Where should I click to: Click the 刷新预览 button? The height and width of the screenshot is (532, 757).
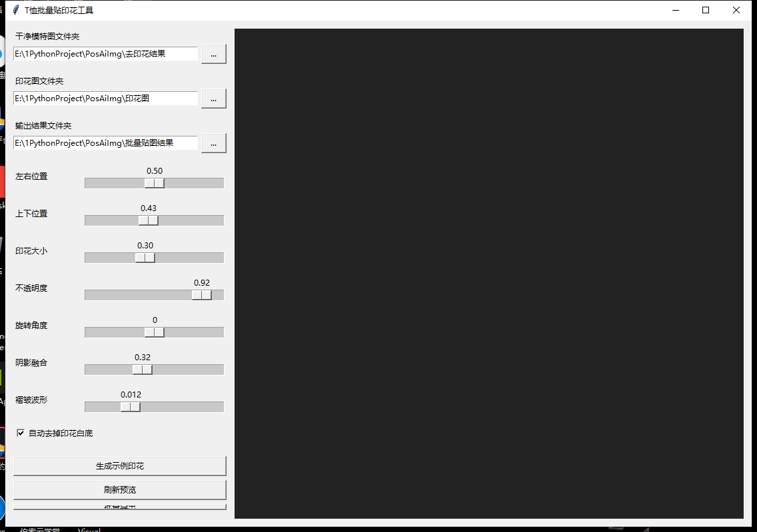click(120, 489)
